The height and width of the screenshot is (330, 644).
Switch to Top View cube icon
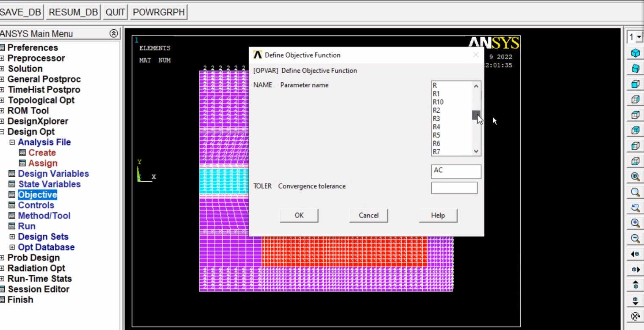(635, 115)
